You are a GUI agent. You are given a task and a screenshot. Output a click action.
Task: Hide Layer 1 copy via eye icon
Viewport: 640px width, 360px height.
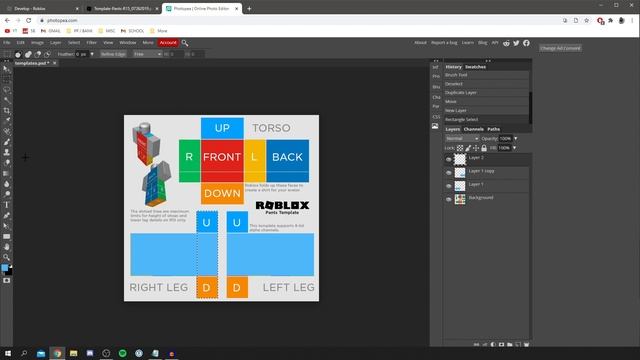[x=449, y=173]
